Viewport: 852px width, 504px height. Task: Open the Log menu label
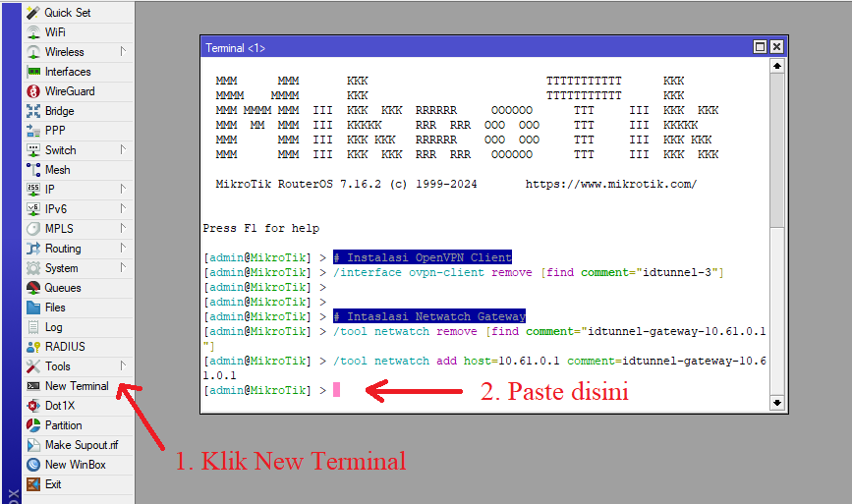coord(54,327)
